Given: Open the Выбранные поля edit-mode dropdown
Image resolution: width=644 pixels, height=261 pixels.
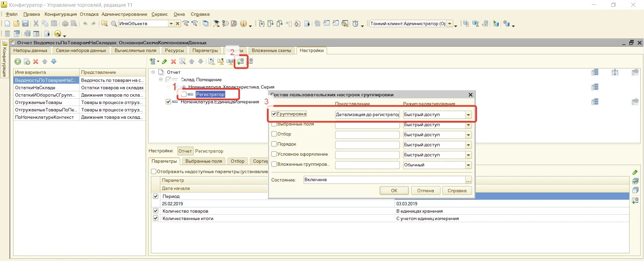Looking at the screenshot, I should click(x=468, y=125).
